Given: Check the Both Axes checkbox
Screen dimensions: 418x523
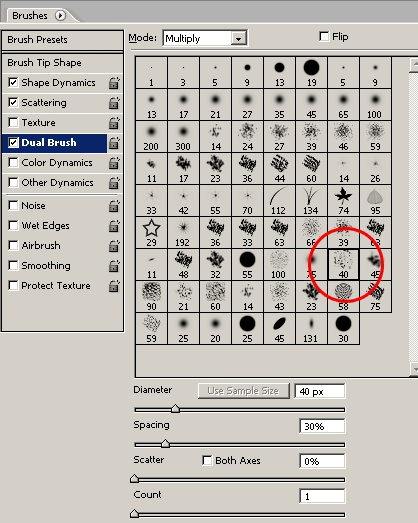Looking at the screenshot, I should tap(207, 461).
